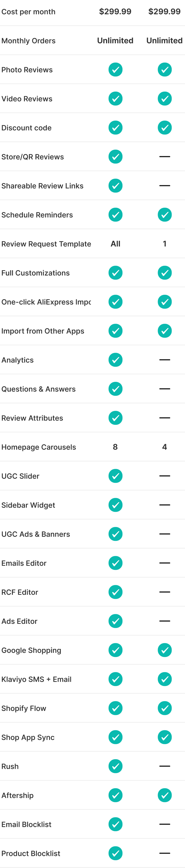The image size is (185, 868).
Task: Click the Sidebar Widget checkmark icon
Action: (x=115, y=505)
